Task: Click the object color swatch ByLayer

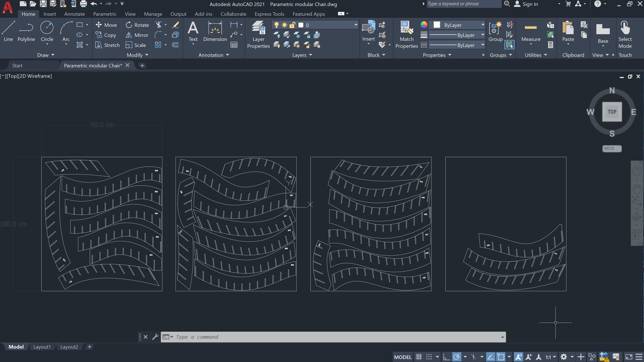Action: [x=437, y=25]
